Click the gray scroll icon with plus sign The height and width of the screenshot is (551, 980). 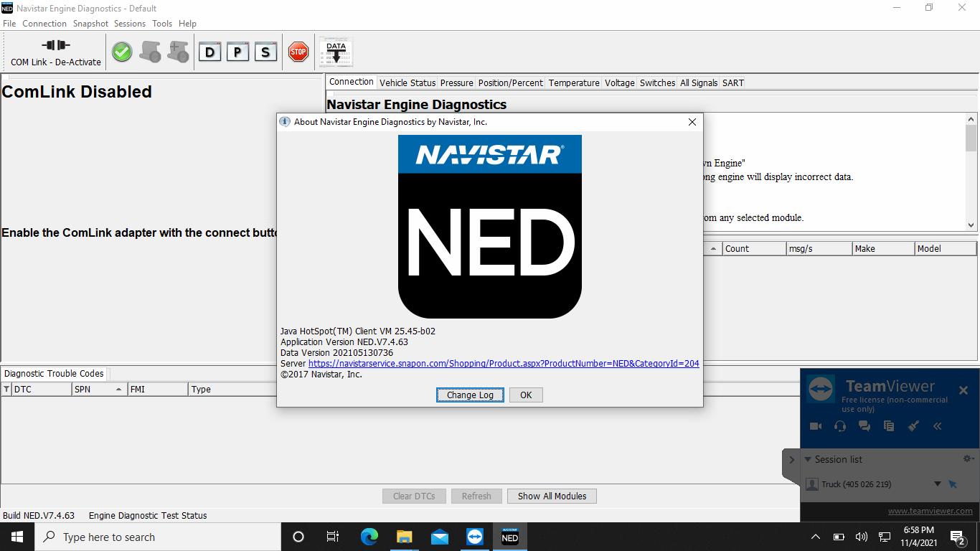[x=178, y=52]
